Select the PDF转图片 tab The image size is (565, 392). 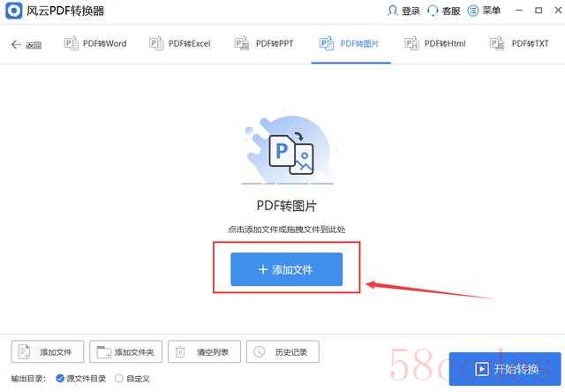click(x=350, y=45)
